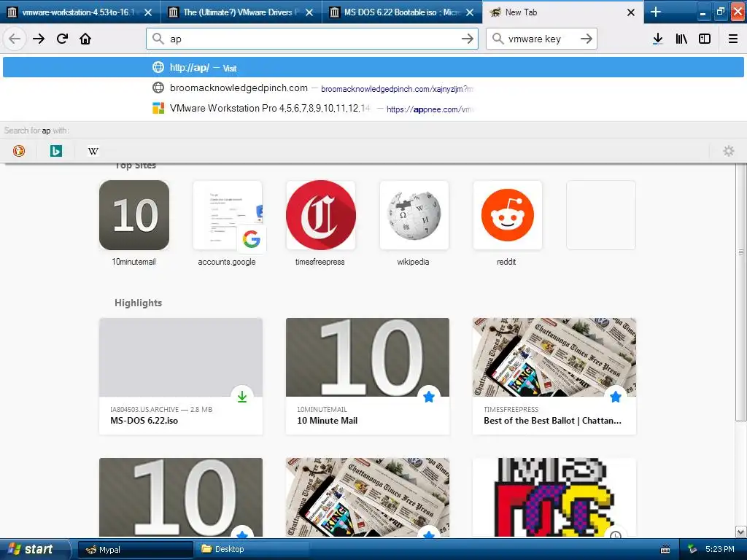
Task: Select the New Tab tab
Action: pos(562,12)
